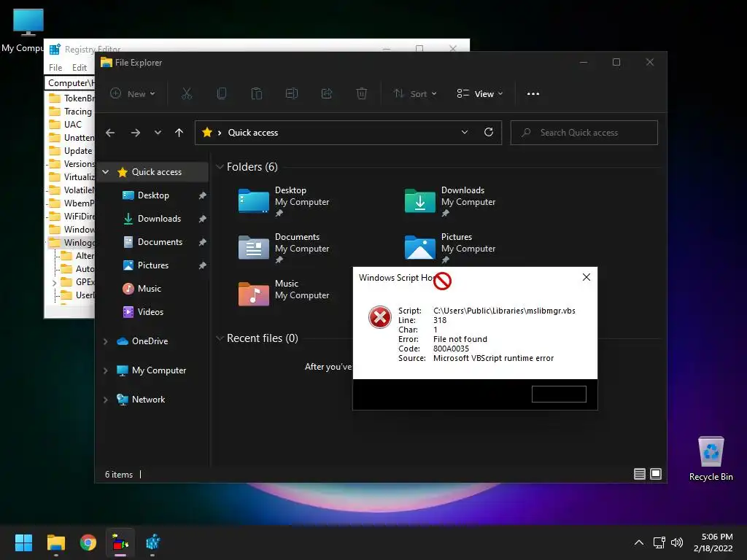The image size is (747, 560).
Task: Select Pictures in navigation pane
Action: [x=153, y=265]
